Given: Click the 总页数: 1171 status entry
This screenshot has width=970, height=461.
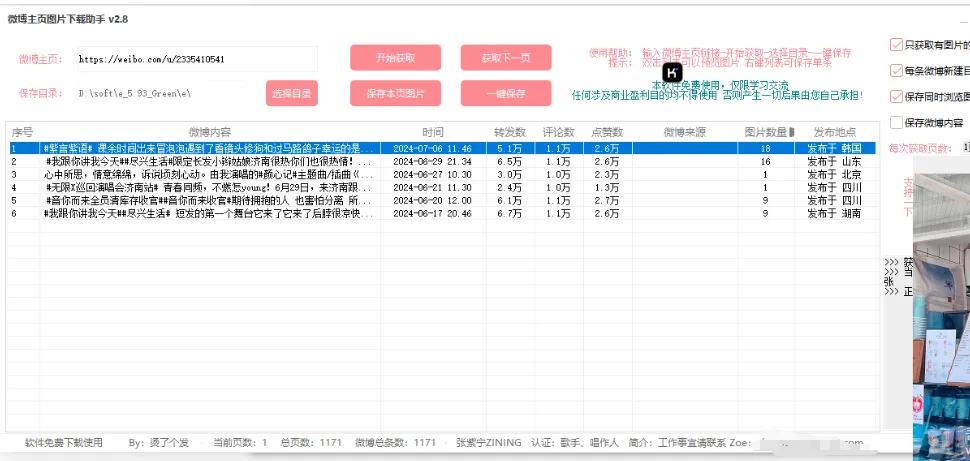Looking at the screenshot, I should 311,443.
